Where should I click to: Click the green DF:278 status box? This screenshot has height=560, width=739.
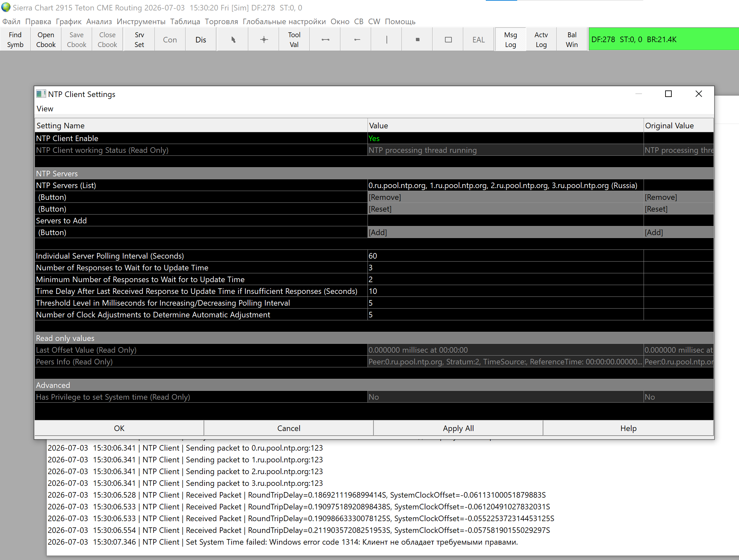click(x=664, y=39)
